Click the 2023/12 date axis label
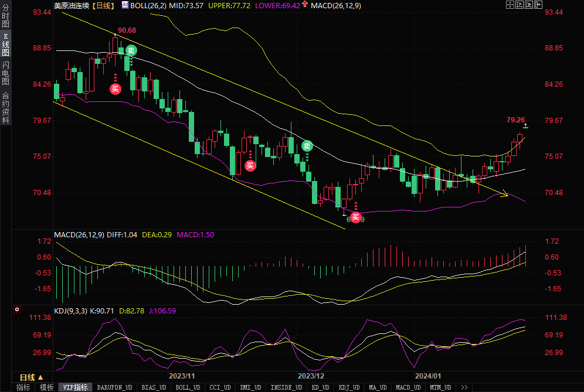 point(311,376)
